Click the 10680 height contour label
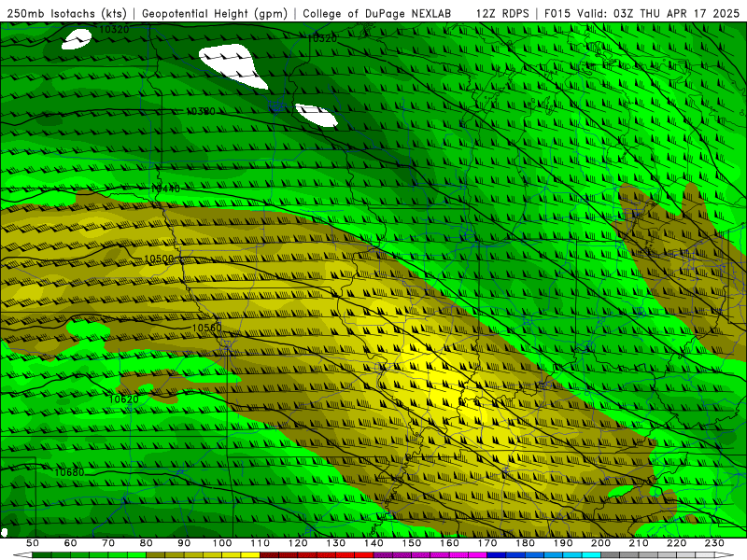 point(69,472)
